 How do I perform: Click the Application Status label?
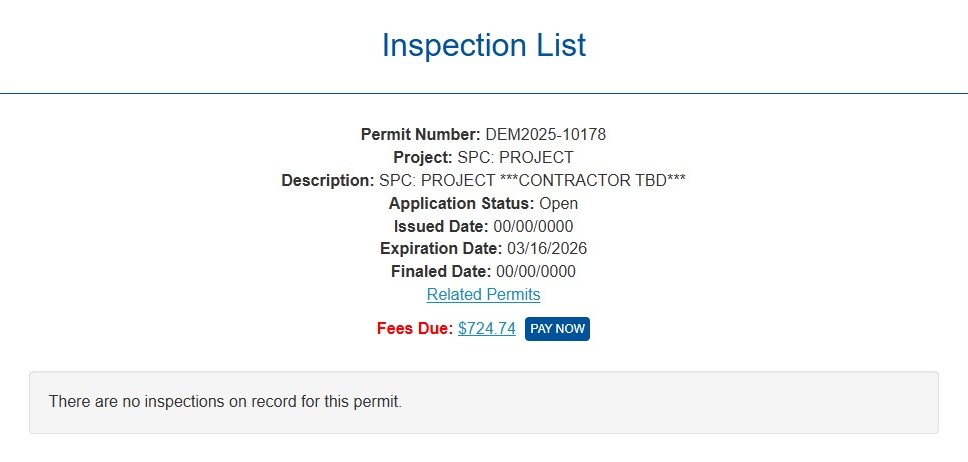[x=460, y=204]
